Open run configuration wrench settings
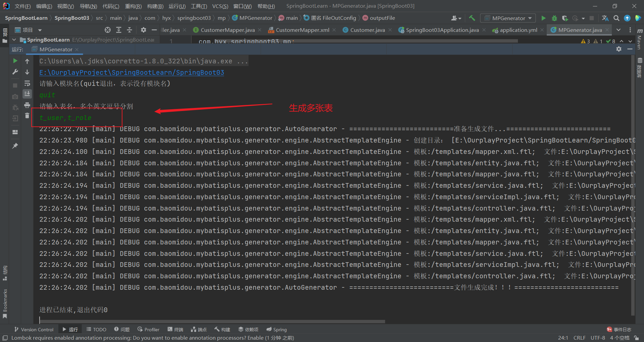Screen dimensions: 644x342 pos(15,72)
